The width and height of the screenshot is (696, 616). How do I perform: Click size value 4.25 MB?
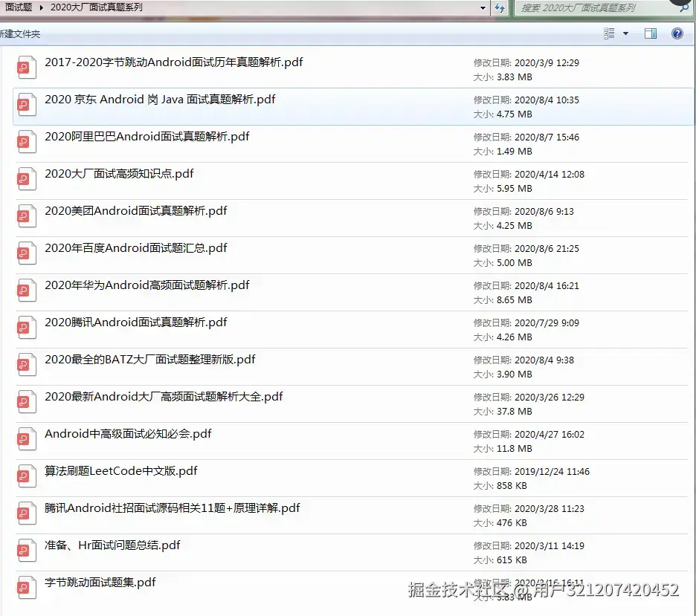(515, 226)
